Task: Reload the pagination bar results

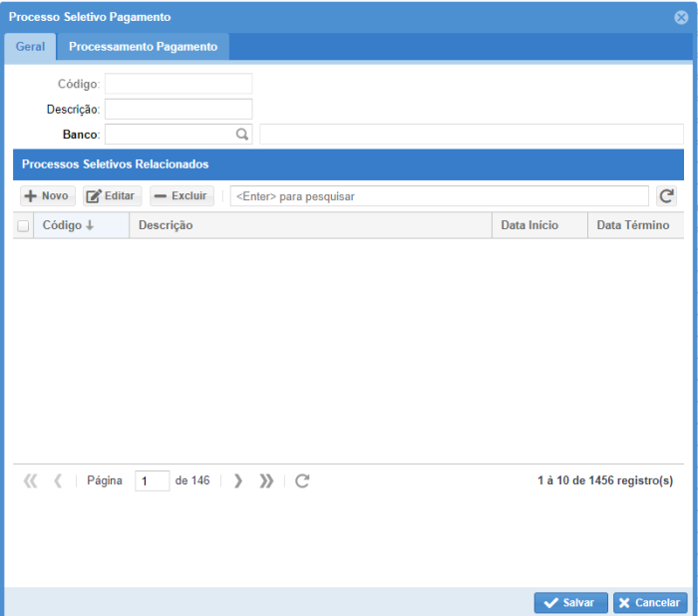Action: 302,480
